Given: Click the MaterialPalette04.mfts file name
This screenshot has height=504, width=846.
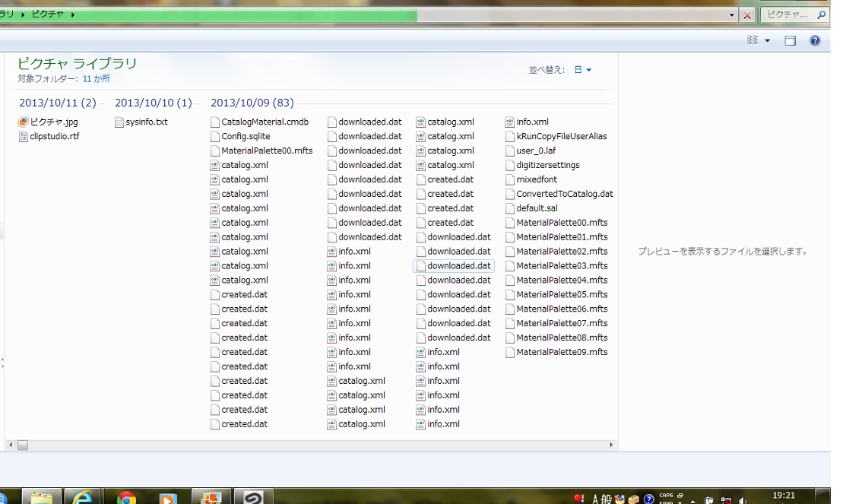Looking at the screenshot, I should click(562, 280).
